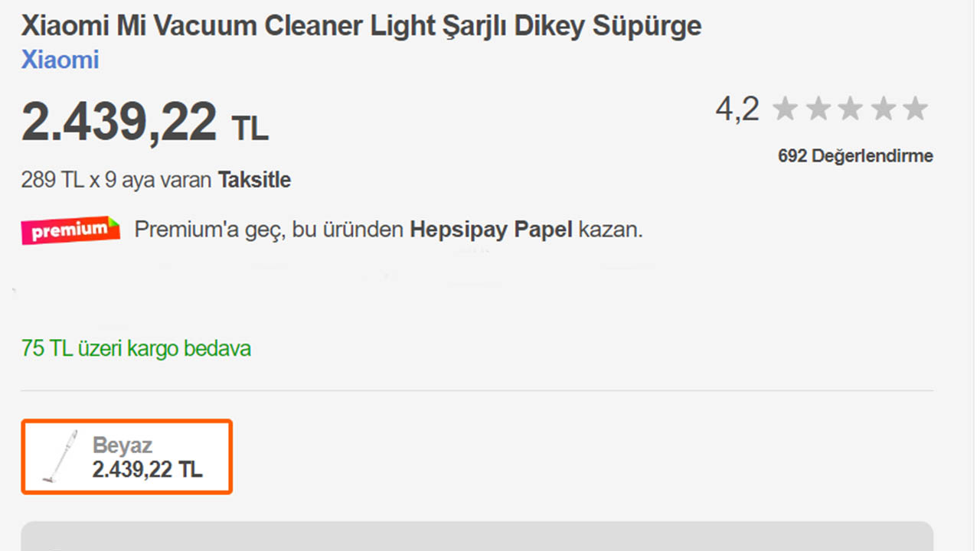Click the first rating star

click(786, 109)
